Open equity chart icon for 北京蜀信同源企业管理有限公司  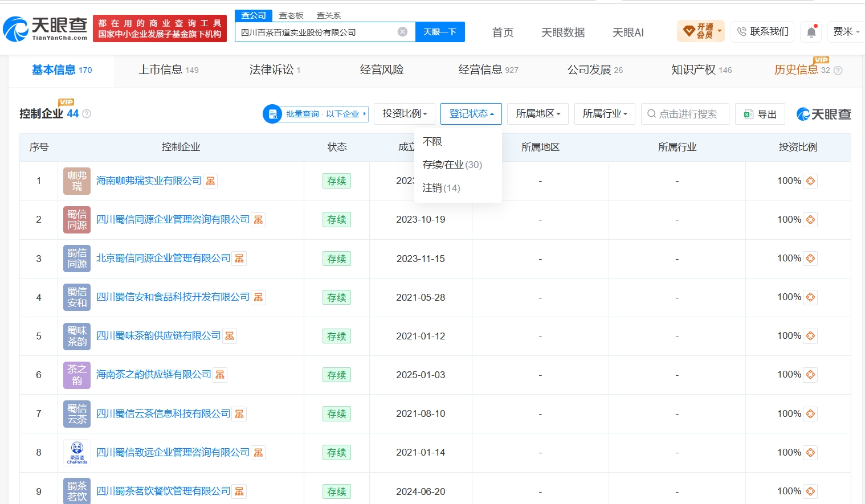(239, 259)
